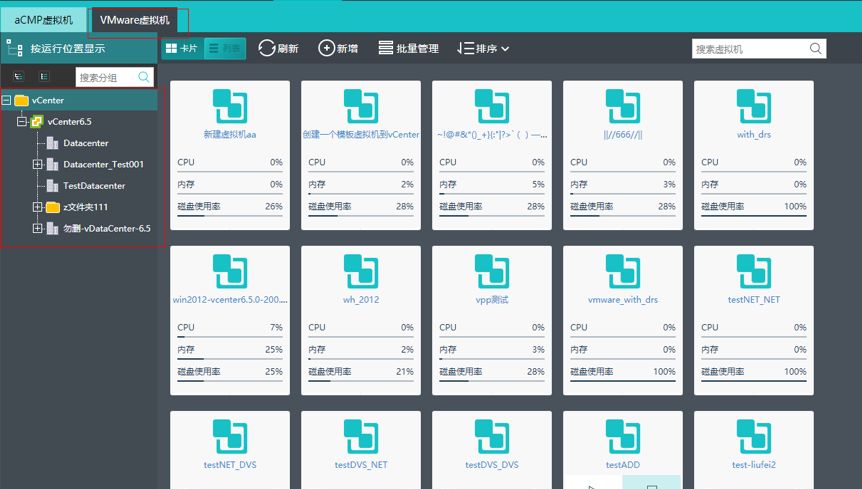Select the list view toggle button
Screen dimensions: 862x489
pos(225,48)
